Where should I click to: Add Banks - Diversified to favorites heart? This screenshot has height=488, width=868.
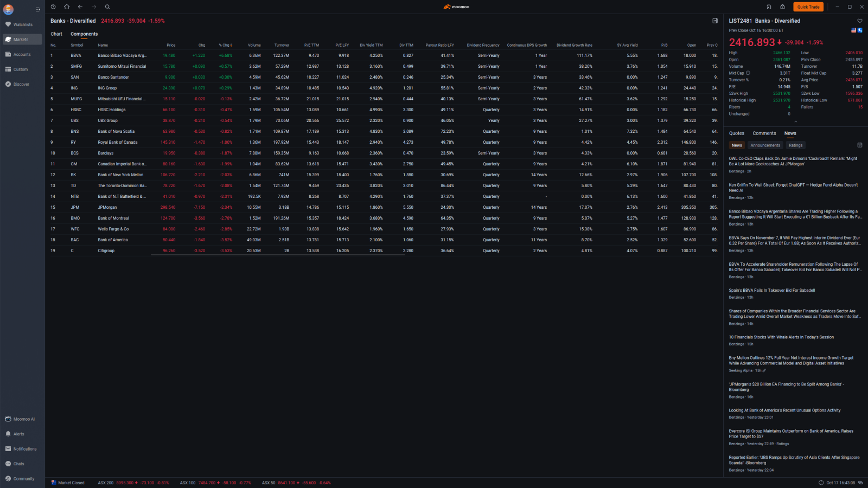(859, 21)
